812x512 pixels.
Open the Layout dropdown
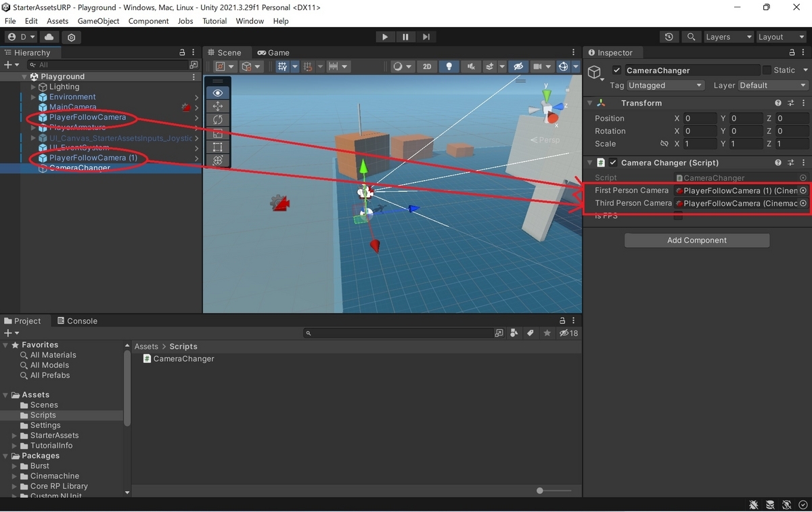781,37
